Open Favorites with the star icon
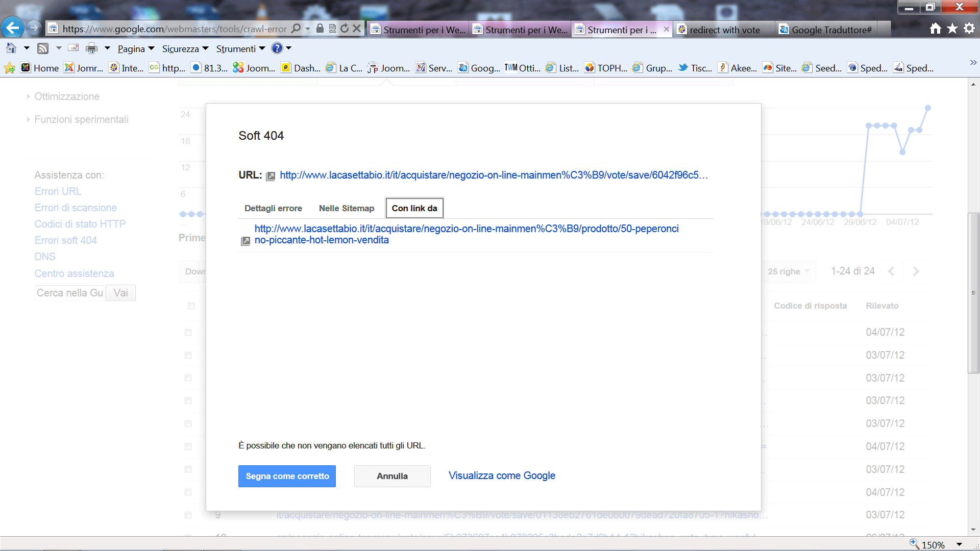 click(x=952, y=29)
